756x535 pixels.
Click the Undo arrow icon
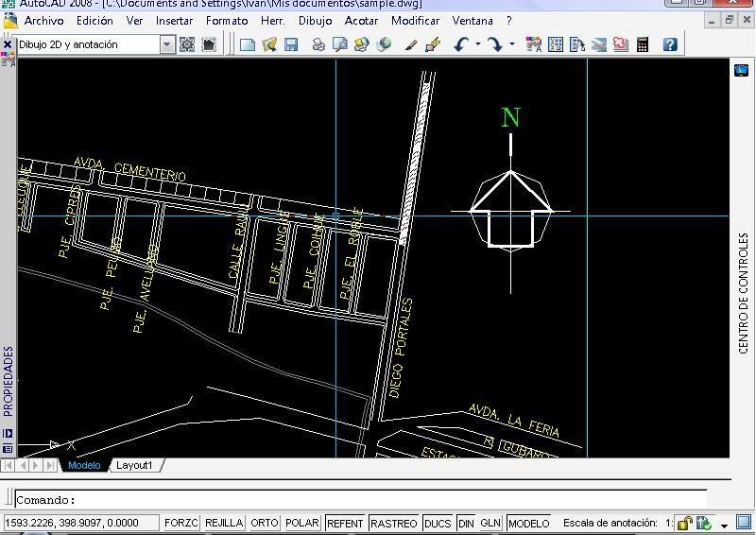[x=461, y=44]
